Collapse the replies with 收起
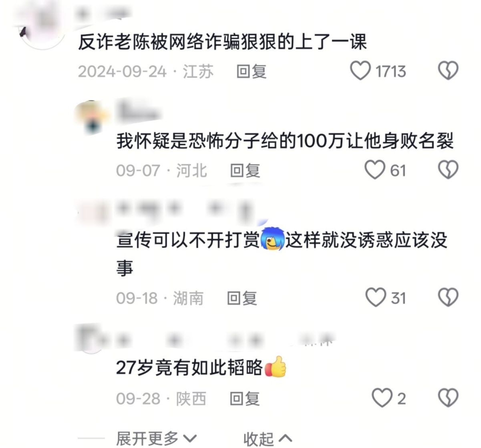 268,439
